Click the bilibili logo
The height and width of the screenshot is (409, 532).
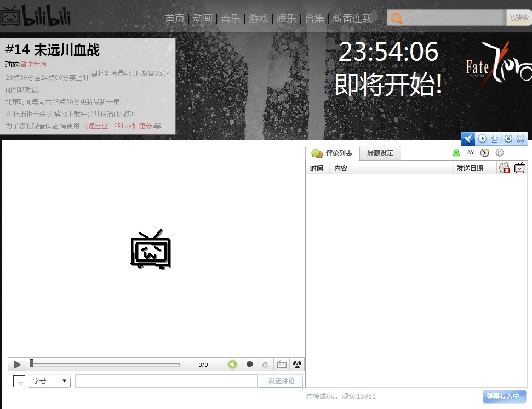click(x=35, y=15)
